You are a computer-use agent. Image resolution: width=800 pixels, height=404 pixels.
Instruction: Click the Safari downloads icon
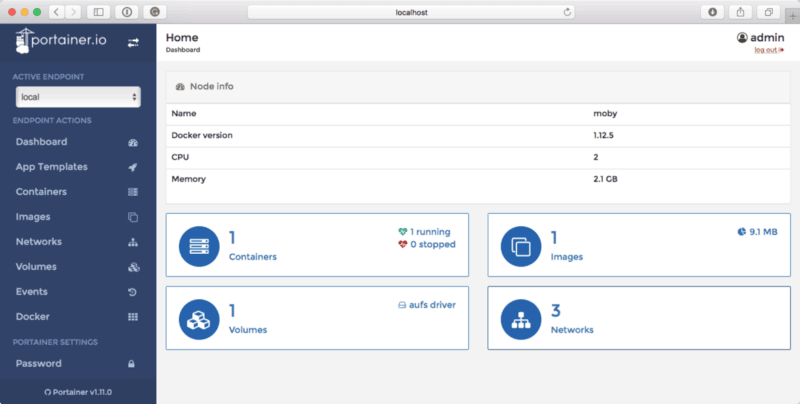(x=713, y=12)
